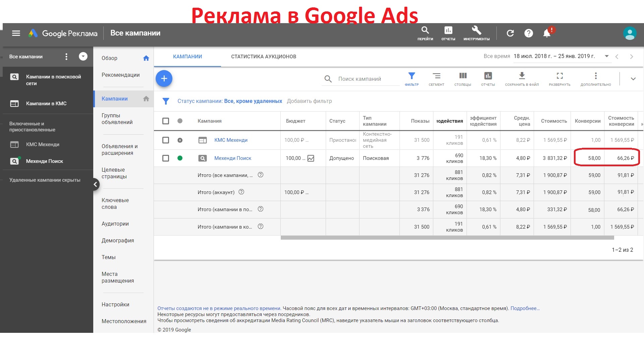Open the Столбцы columns icon
Image resolution: width=644 pixels, height=362 pixels.
463,79
